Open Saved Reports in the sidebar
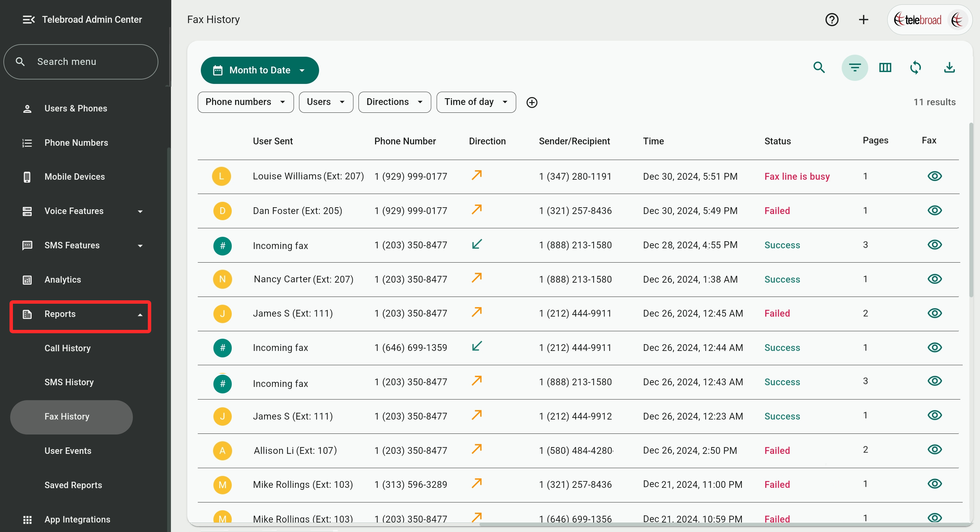Image resolution: width=980 pixels, height=532 pixels. (x=73, y=485)
